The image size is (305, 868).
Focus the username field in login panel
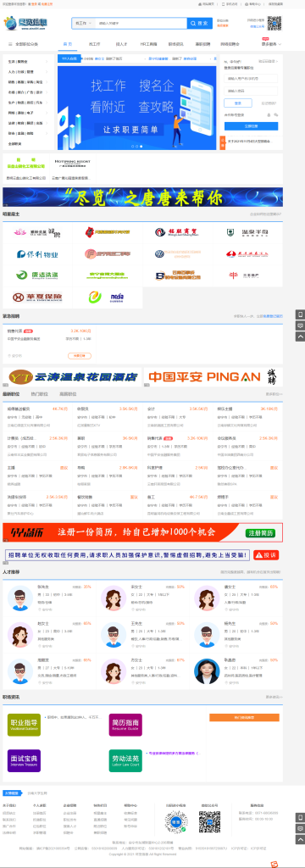[252, 79]
